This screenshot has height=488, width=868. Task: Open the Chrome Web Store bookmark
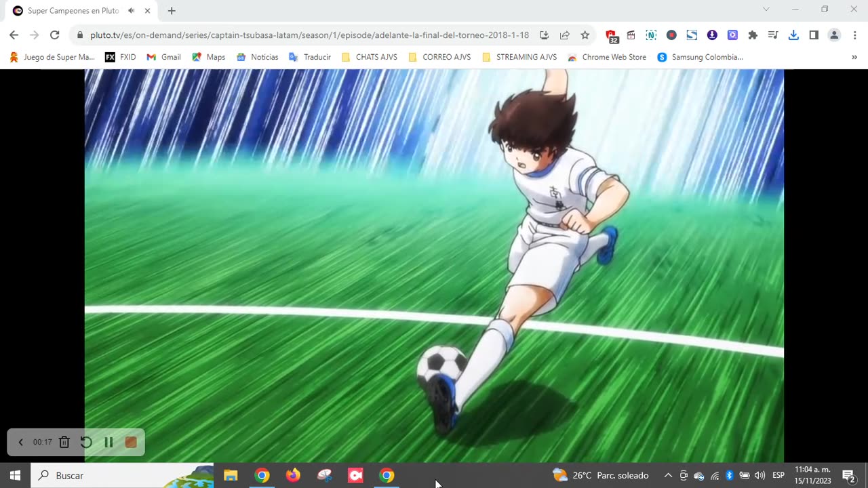coord(607,57)
